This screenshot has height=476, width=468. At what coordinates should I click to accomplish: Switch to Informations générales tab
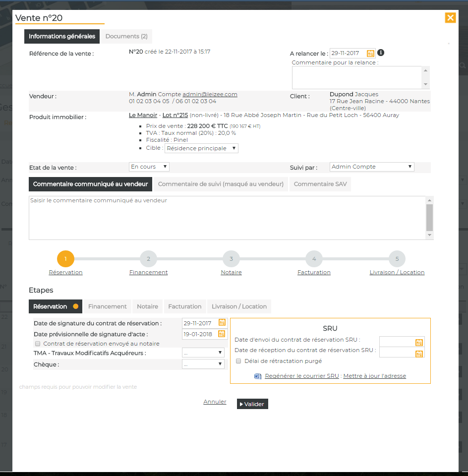62,36
